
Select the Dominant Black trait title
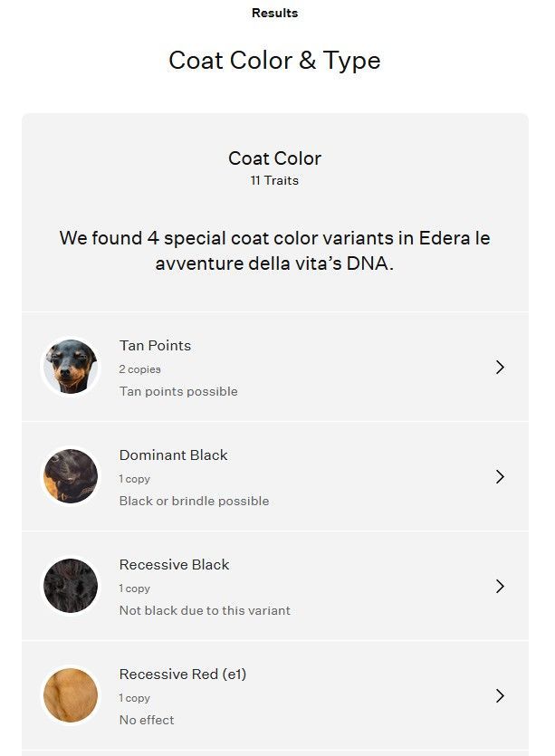pos(173,455)
